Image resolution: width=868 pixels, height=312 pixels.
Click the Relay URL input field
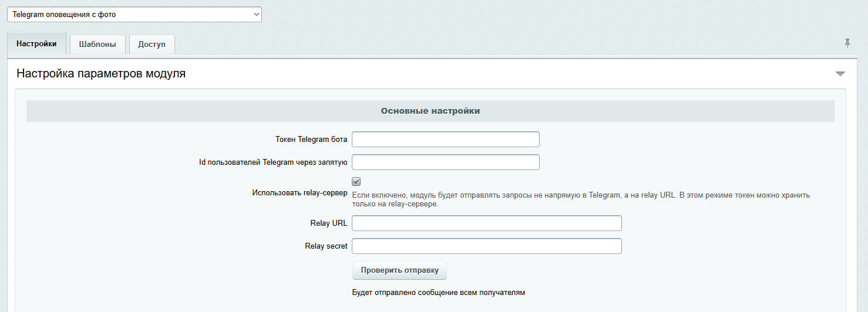(x=486, y=223)
